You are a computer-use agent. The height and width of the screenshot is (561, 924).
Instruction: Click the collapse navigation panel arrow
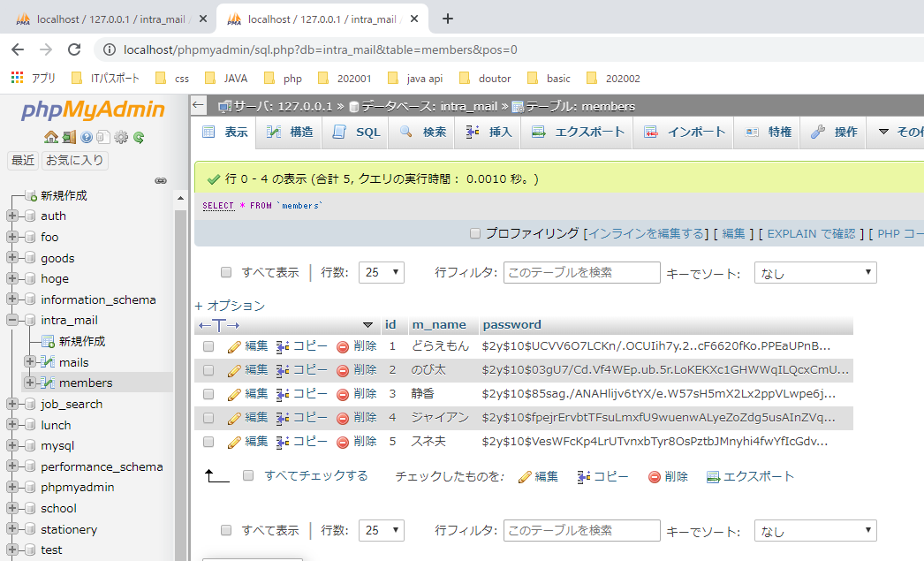[x=198, y=105]
